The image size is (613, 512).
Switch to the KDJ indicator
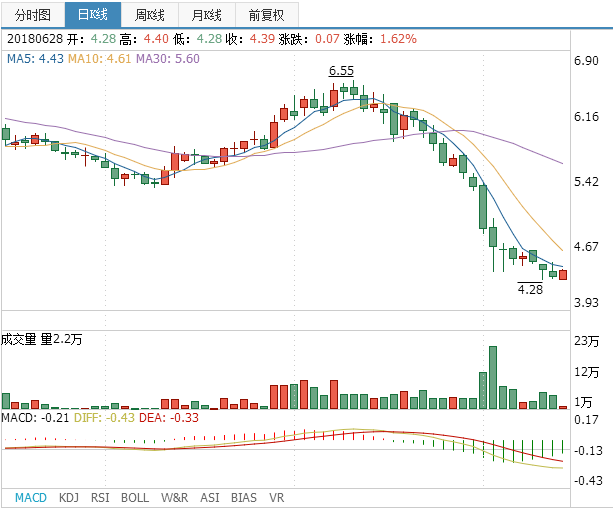(x=69, y=497)
